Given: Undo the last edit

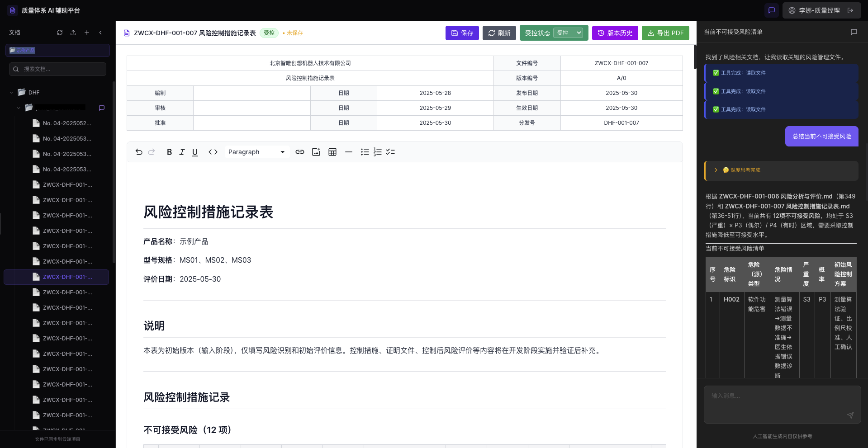Looking at the screenshot, I should point(139,152).
